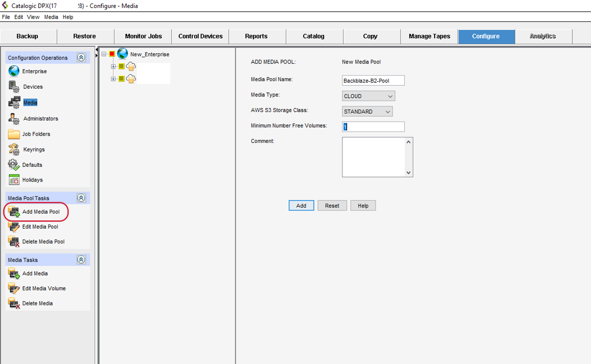Switch to the Control Devices tab
Image resolution: width=591 pixels, height=364 pixels.
tap(201, 36)
